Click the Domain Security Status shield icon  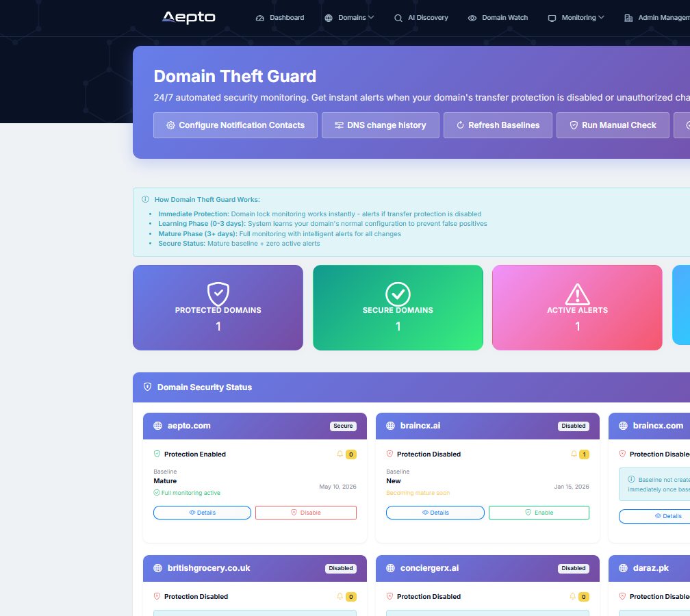(147, 387)
